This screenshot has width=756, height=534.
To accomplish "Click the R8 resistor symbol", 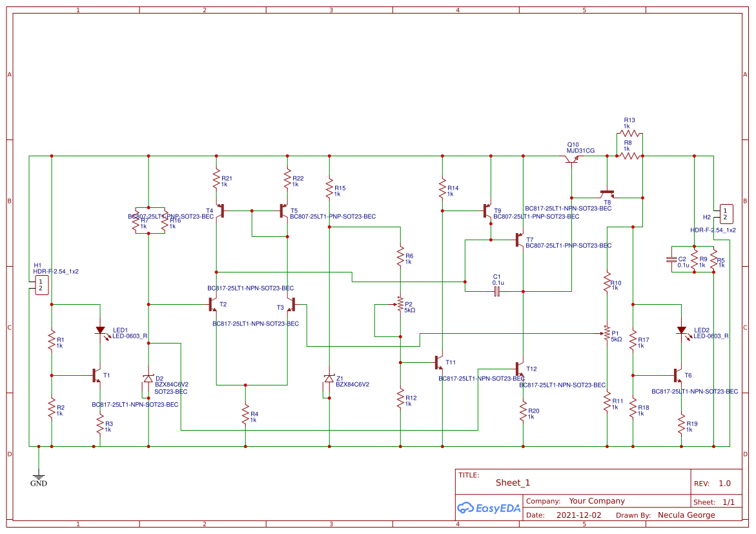I will coord(629,156).
